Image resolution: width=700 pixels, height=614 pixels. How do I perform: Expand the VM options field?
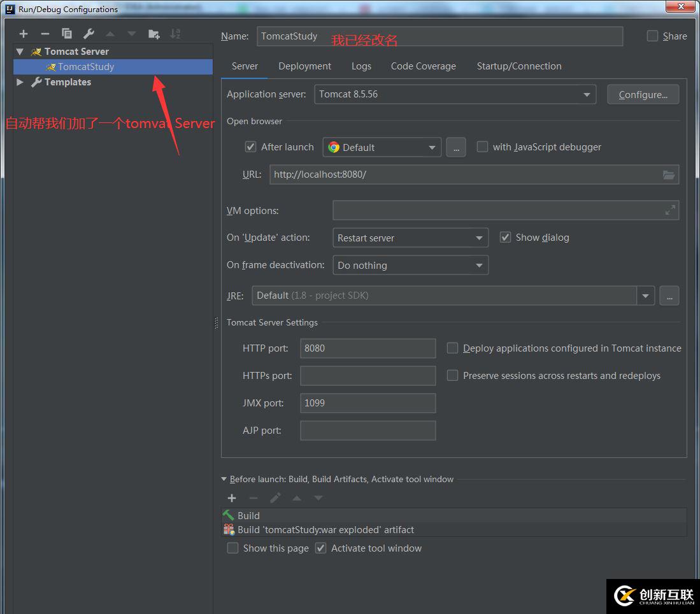click(x=669, y=210)
